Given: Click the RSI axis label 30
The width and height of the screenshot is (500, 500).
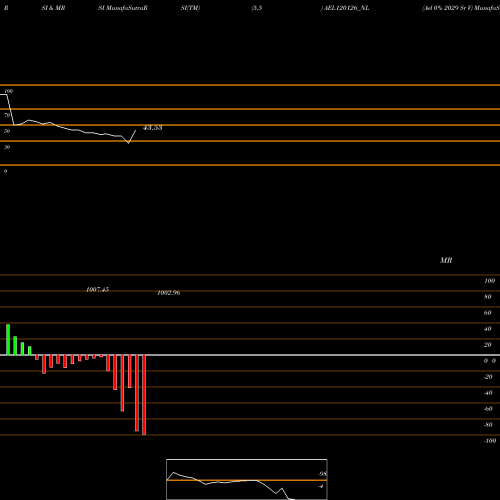Looking at the screenshot, I should tap(7, 147).
